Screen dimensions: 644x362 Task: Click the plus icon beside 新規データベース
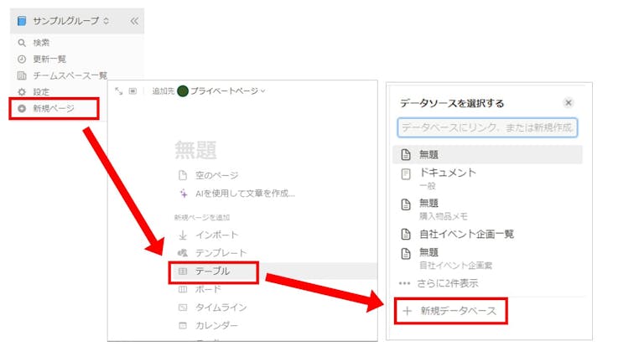[407, 311]
